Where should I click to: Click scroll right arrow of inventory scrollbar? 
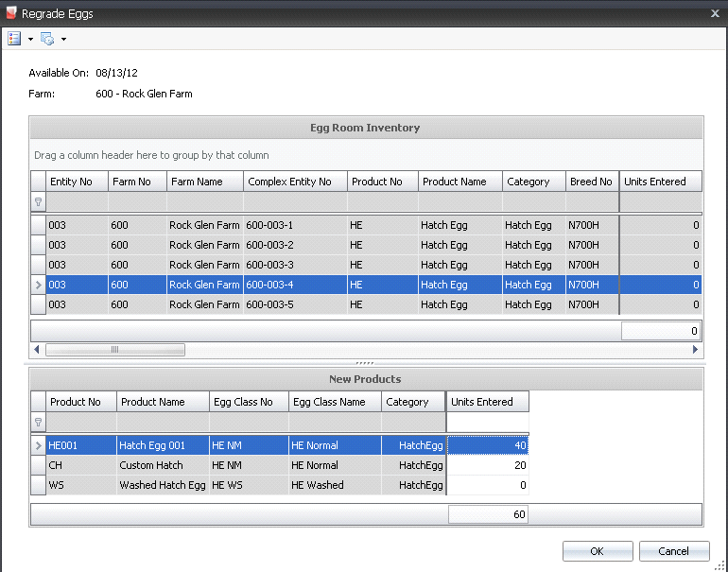click(695, 349)
